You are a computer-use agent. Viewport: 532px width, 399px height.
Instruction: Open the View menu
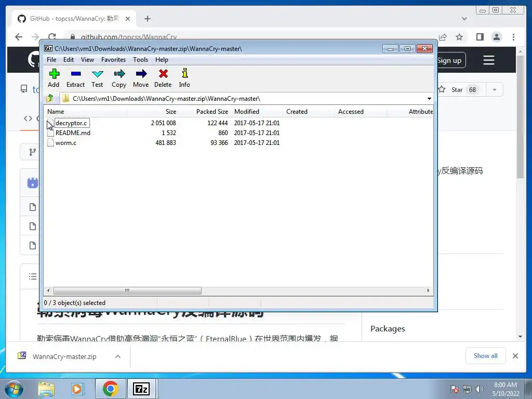[87, 60]
